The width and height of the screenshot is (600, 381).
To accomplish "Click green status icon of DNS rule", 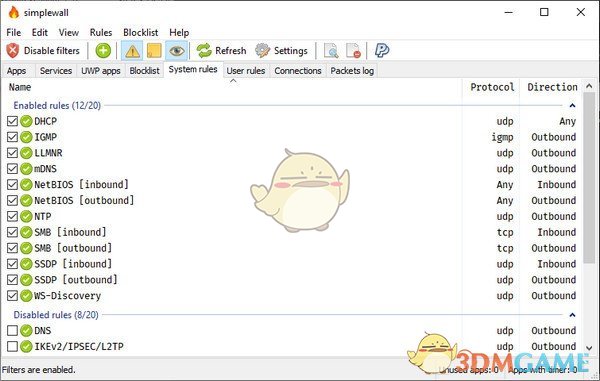I will [26, 331].
